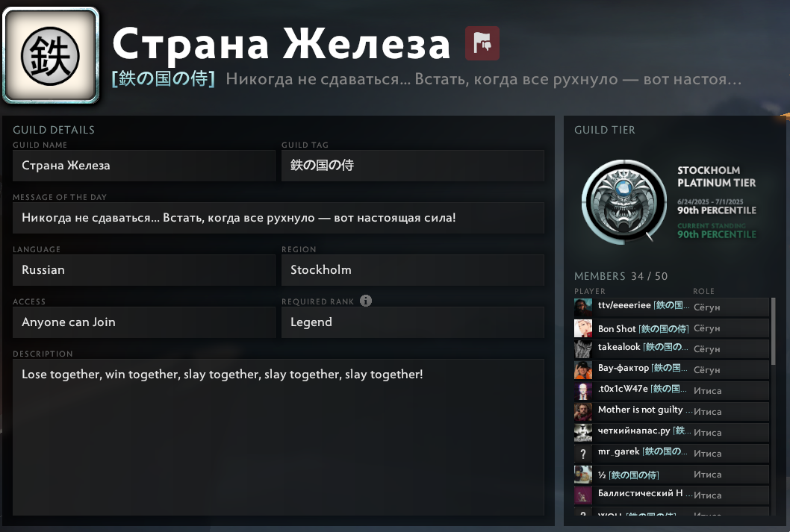This screenshot has width=790, height=532.
Task: Click the Guild Name input field
Action: coord(143,166)
